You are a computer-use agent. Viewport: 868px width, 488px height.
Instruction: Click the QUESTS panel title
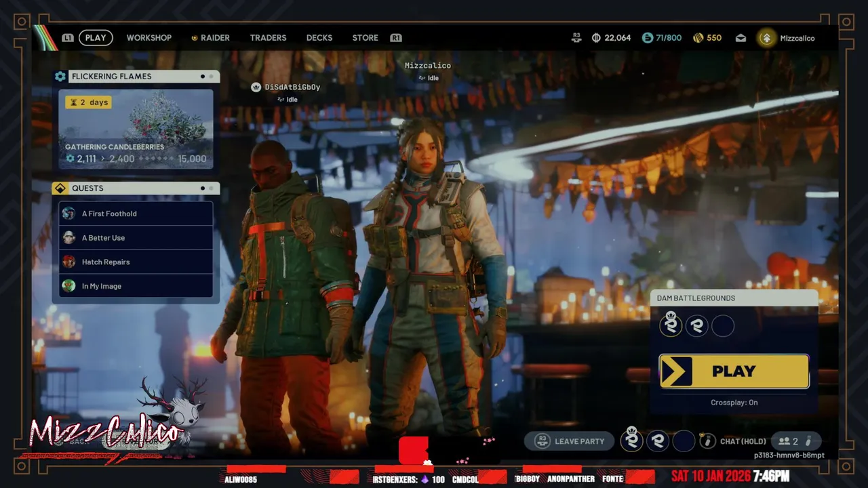[x=87, y=188]
